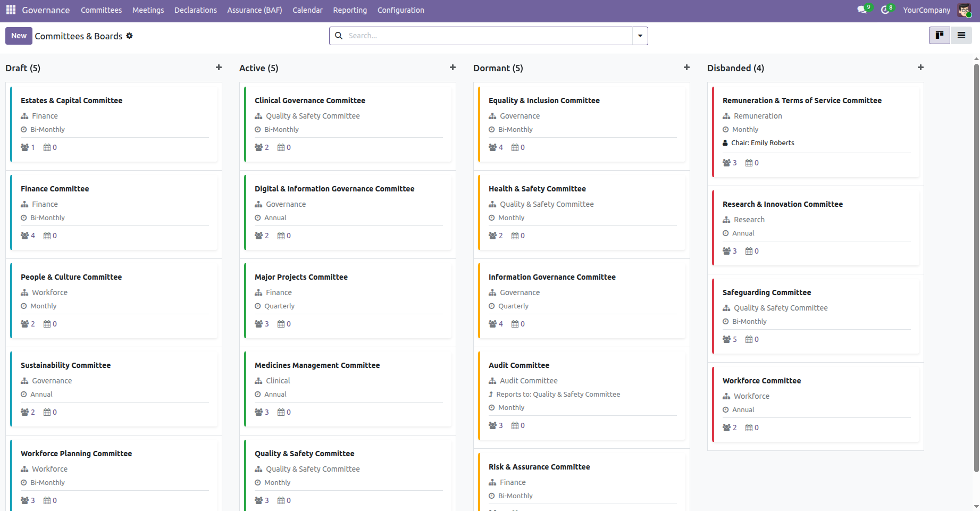Screen dimensions: 980x511
Task: Click the Disbanded (4) column header
Action: [735, 68]
